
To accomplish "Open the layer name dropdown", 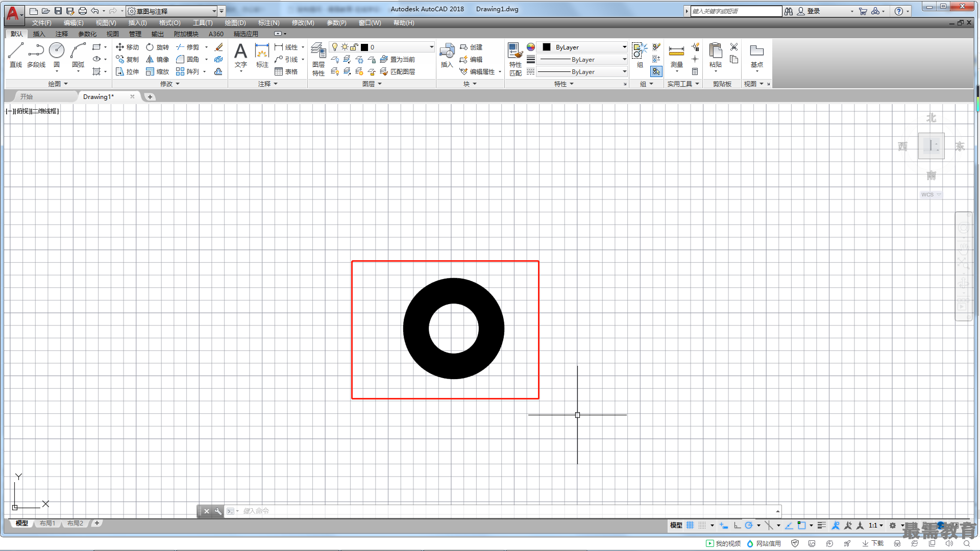I will pos(382,47).
